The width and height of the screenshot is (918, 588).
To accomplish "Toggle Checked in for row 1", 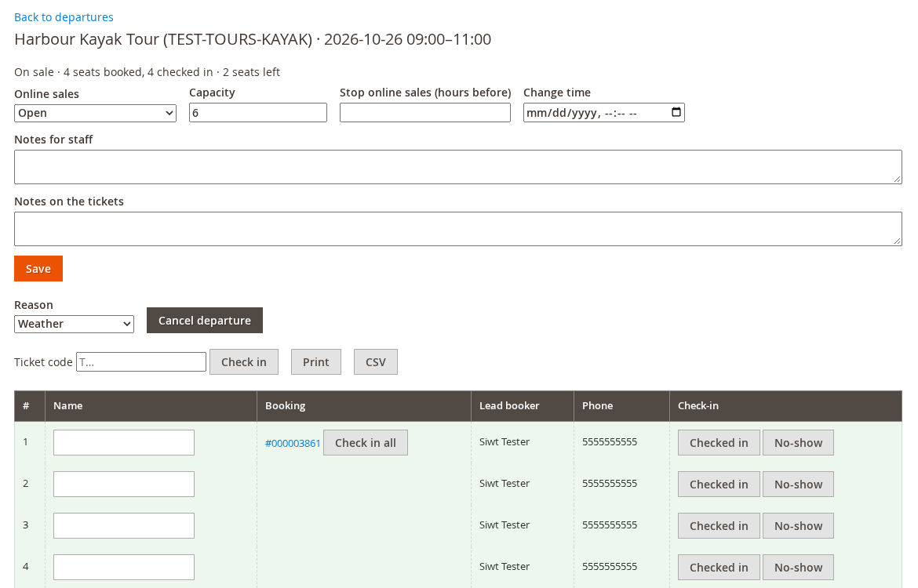I will [x=719, y=443].
